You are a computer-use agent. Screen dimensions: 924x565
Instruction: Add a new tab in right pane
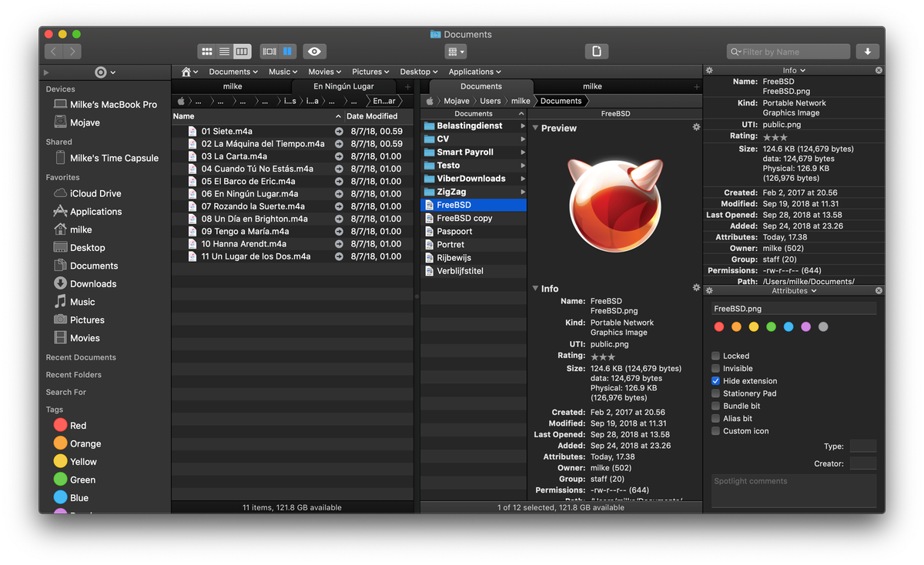point(696,87)
